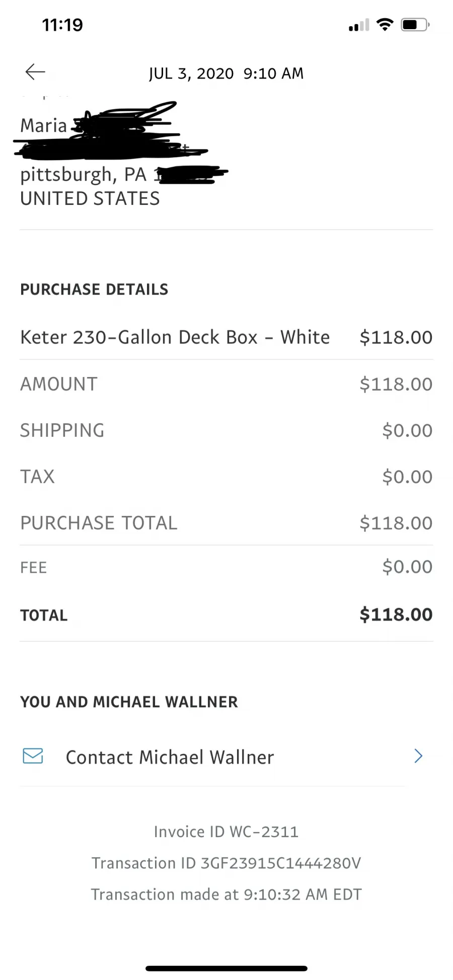453x980 pixels.
Task: Tap the TOTAL $118.00 amount
Action: [396, 615]
